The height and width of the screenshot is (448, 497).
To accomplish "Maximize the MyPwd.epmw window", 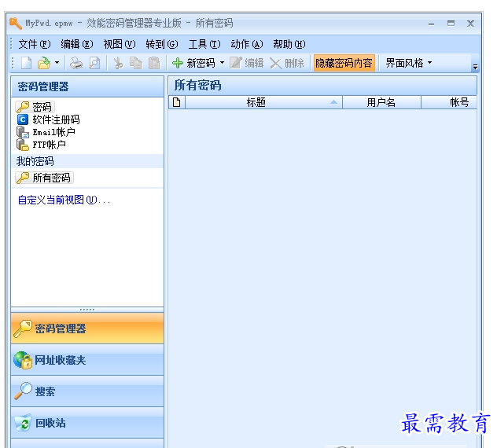I will point(451,24).
